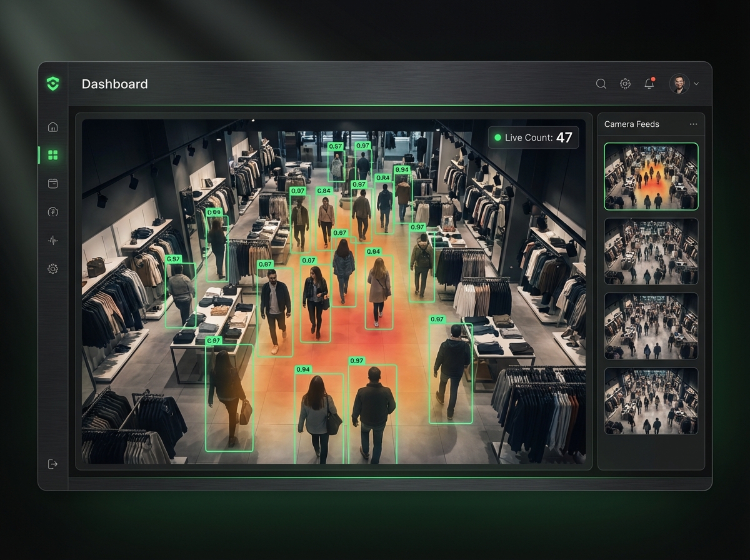Toggle the live count status dot
This screenshot has width=750, height=560.
click(498, 137)
